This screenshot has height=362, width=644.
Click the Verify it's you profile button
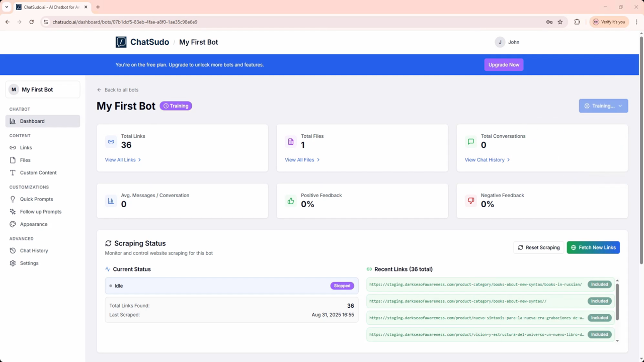tap(609, 22)
